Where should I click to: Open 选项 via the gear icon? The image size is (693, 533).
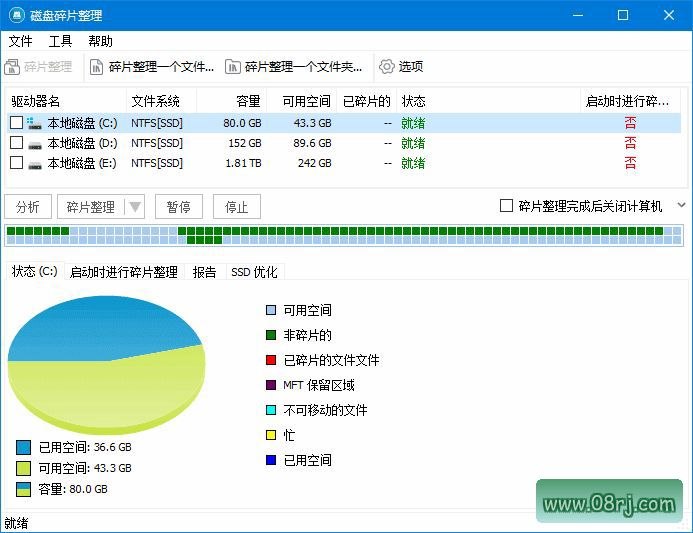386,66
